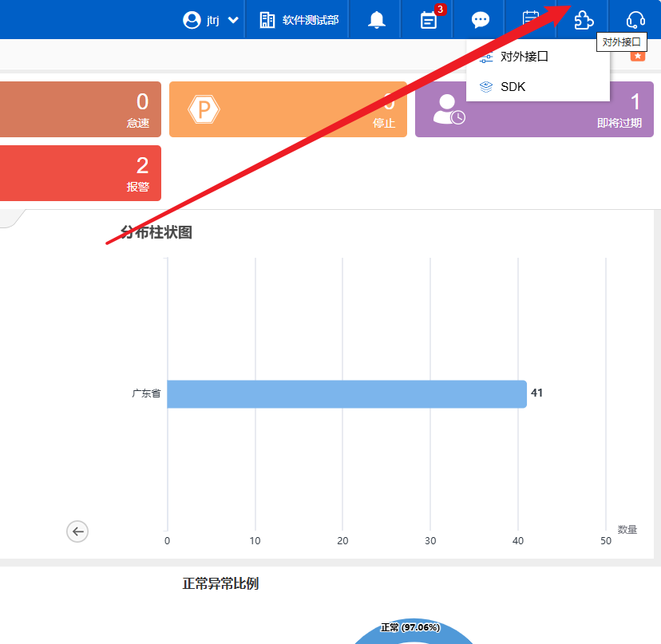Expand the jtrj user dropdown arrow

pos(233,20)
